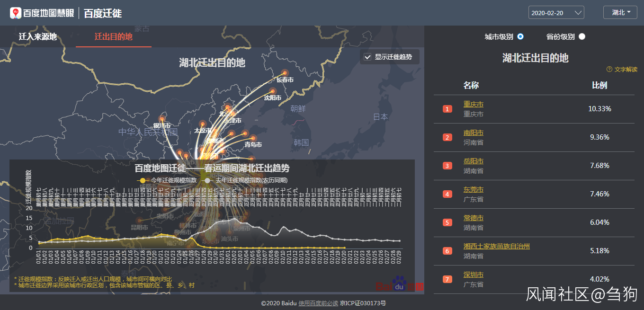Open the 南阳市 link in the list
This screenshot has height=310, width=644.
(474, 133)
